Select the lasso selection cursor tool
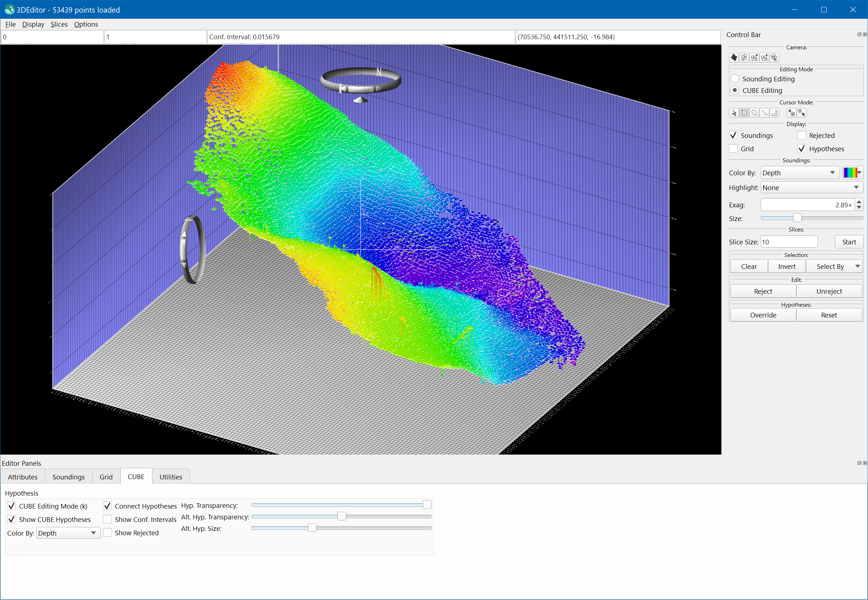The width and height of the screenshot is (868, 600). point(754,113)
